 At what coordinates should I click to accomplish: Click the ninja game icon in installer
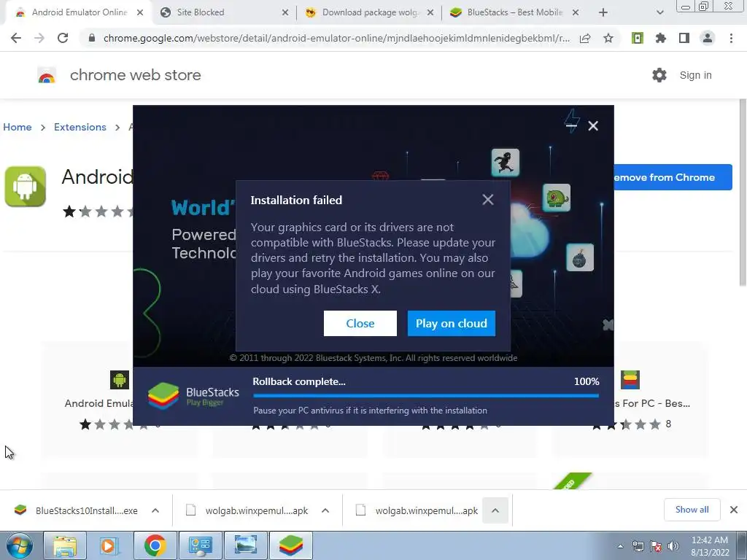point(505,163)
